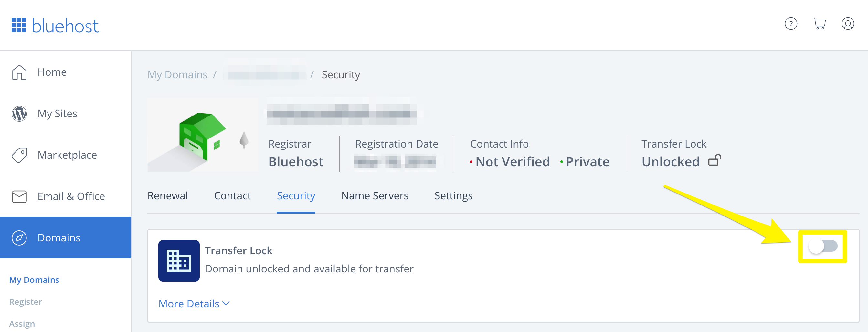
Task: Click the green house domain thumbnail
Action: pos(203,135)
